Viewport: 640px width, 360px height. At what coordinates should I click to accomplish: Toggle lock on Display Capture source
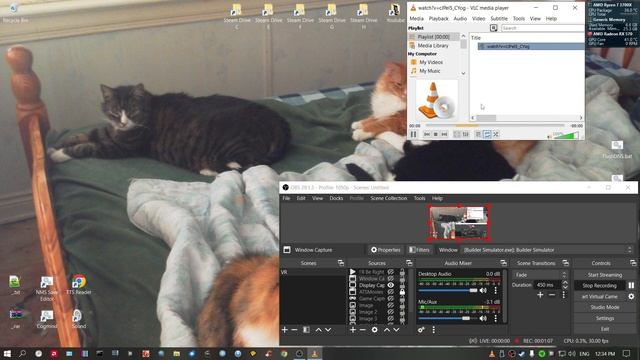402,285
